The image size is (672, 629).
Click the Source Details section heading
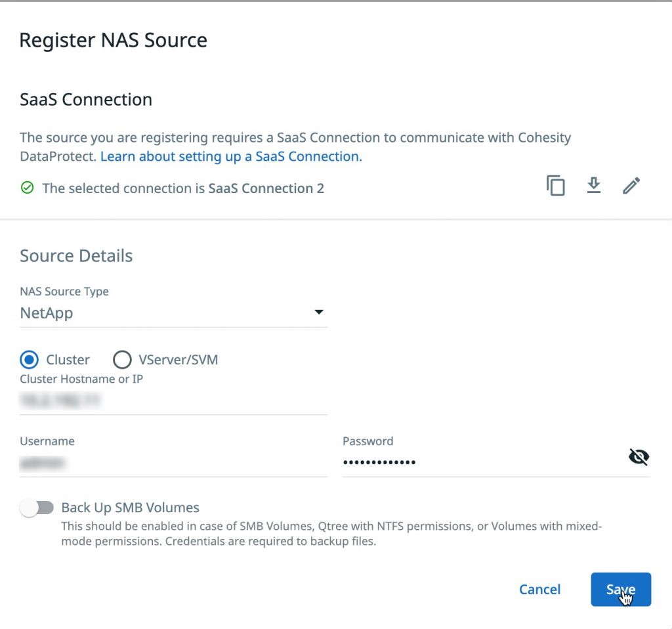[x=76, y=256]
